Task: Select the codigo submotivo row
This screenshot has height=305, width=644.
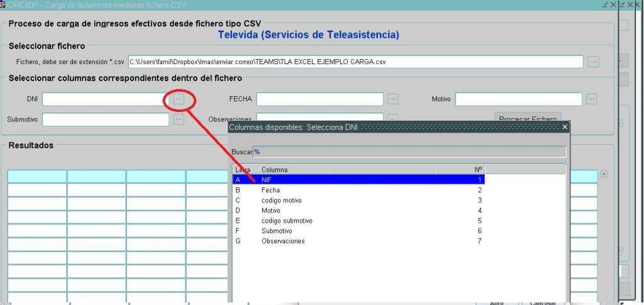Action: pyautogui.click(x=358, y=221)
